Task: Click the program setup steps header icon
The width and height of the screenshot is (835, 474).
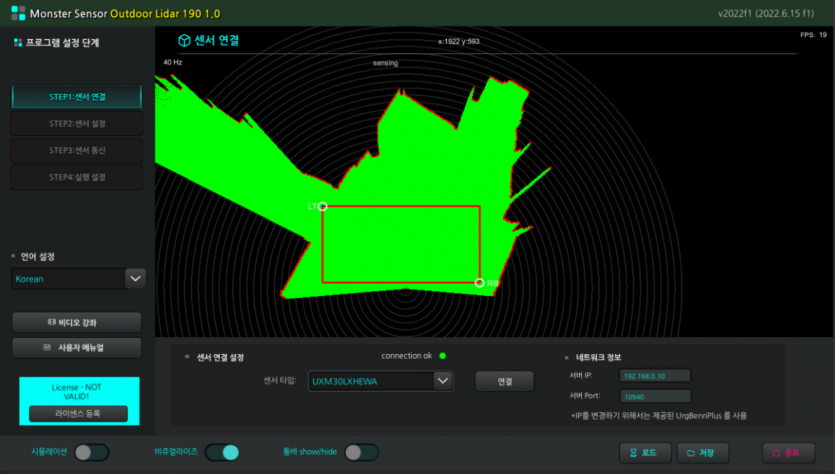Action: pos(18,43)
